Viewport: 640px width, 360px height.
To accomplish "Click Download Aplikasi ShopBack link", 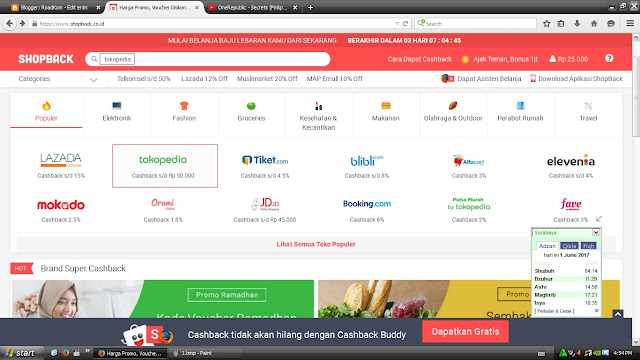I will [x=577, y=79].
